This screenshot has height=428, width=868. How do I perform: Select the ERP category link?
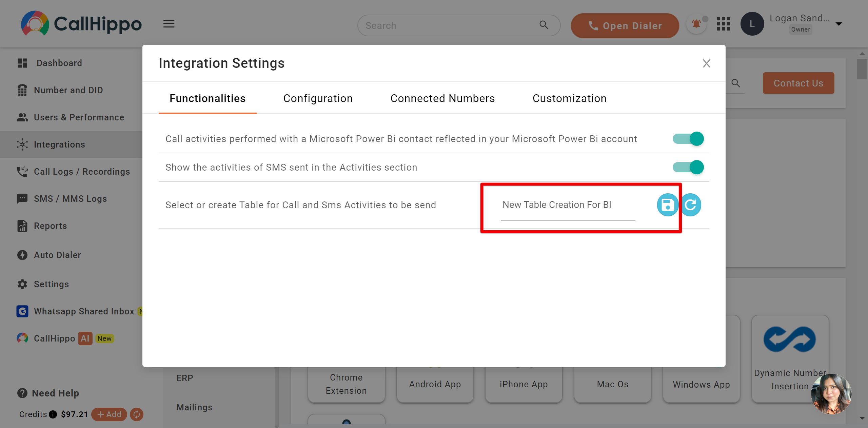click(x=185, y=378)
